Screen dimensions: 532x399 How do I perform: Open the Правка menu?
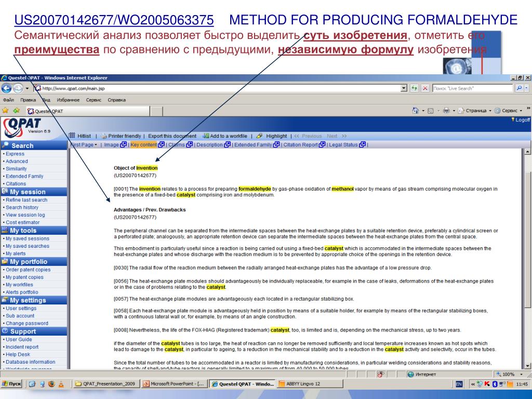coord(28,100)
